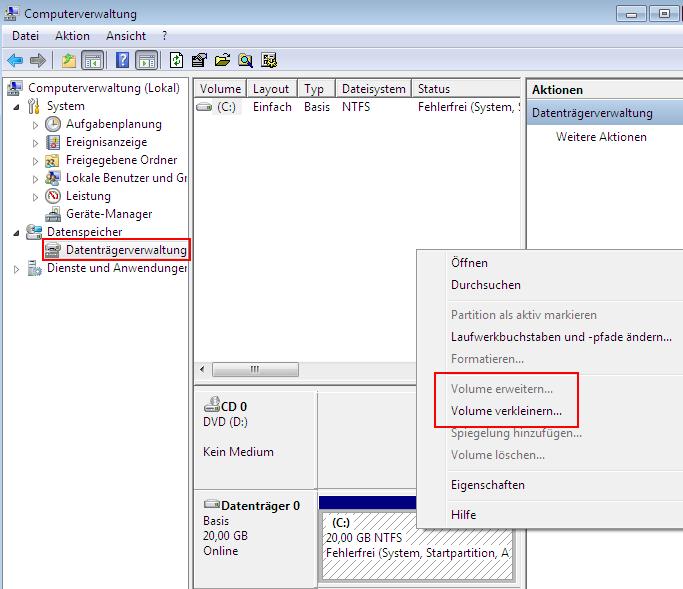
Task: Collapse the Datenspeicher tree node
Action: 17,232
